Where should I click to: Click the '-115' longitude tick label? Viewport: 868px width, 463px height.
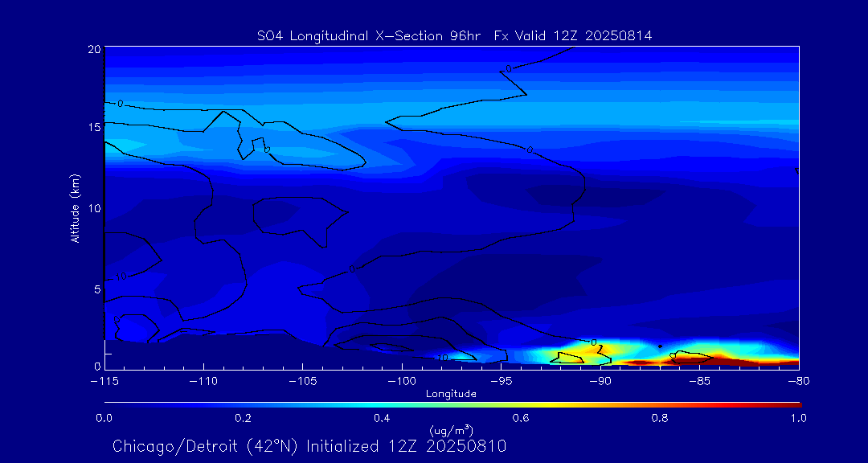tap(104, 382)
